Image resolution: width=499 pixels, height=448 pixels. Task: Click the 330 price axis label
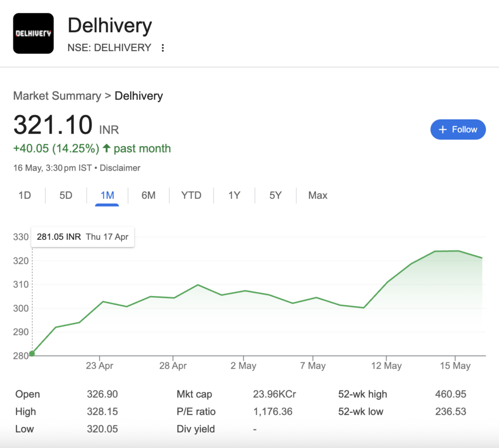tap(20, 237)
